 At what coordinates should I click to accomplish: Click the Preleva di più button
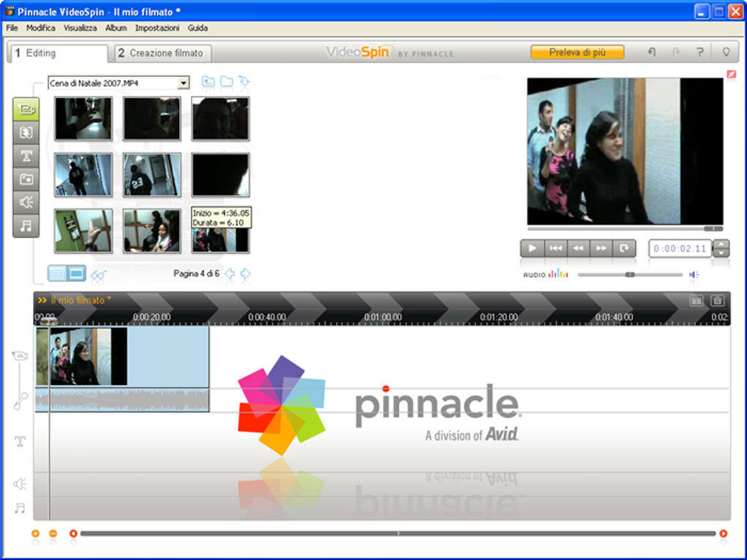click(577, 53)
